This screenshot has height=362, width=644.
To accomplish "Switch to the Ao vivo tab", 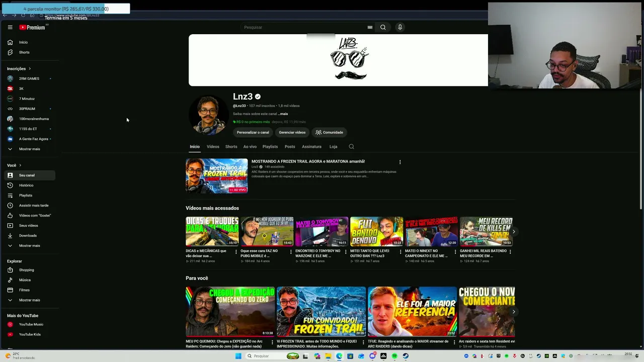I will pos(250,146).
